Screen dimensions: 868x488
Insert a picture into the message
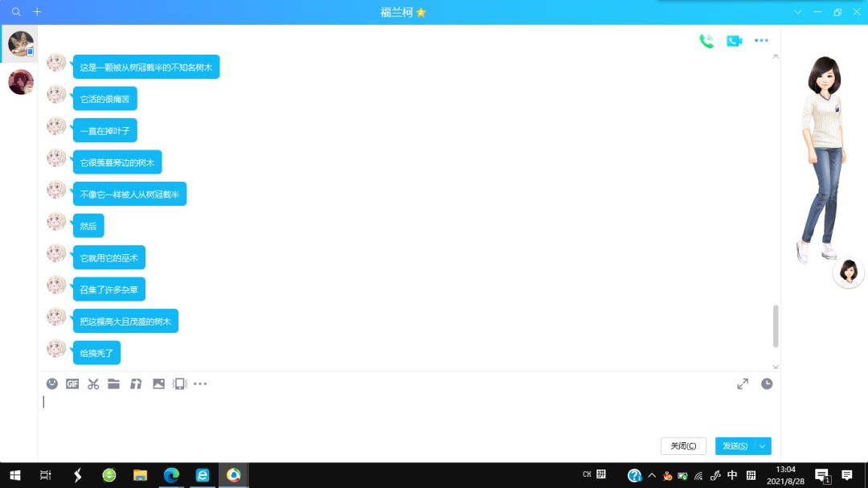(159, 383)
